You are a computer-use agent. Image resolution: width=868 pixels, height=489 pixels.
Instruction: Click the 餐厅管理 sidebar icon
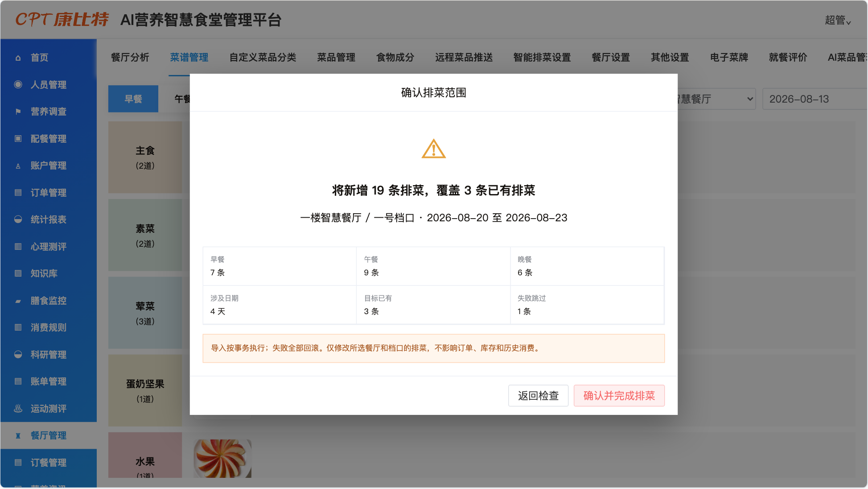click(18, 435)
